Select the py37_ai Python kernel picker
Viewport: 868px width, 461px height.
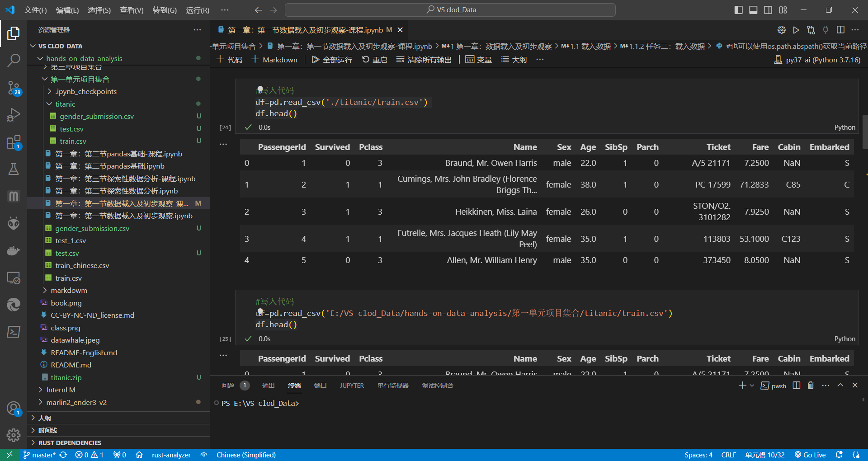pos(817,60)
